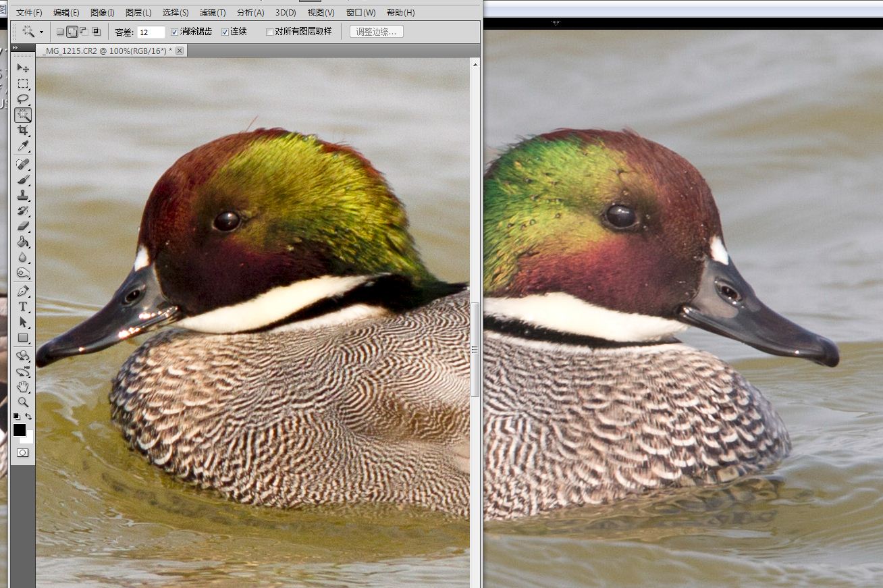The width and height of the screenshot is (883, 588).
Task: Expand the toolbox with the double-arrow
Action: [15, 48]
